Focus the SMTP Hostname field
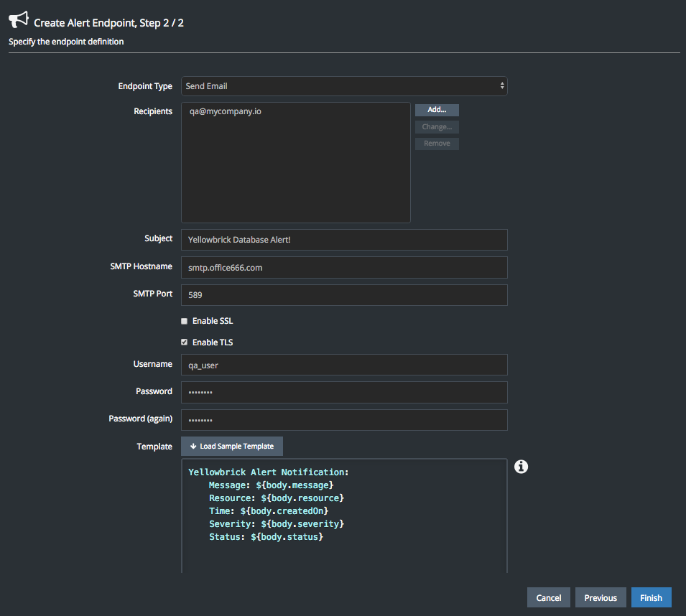This screenshot has width=686, height=616. 344,267
